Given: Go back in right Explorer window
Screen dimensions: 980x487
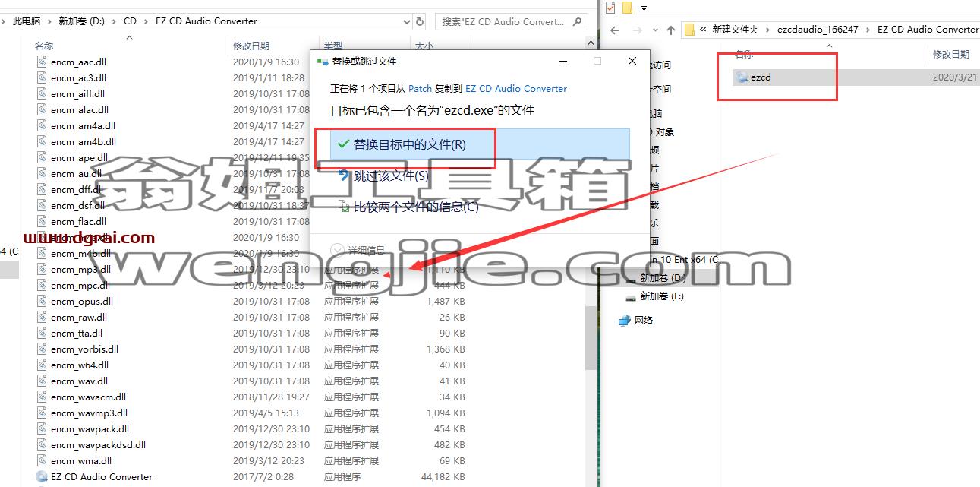Looking at the screenshot, I should pyautogui.click(x=615, y=30).
